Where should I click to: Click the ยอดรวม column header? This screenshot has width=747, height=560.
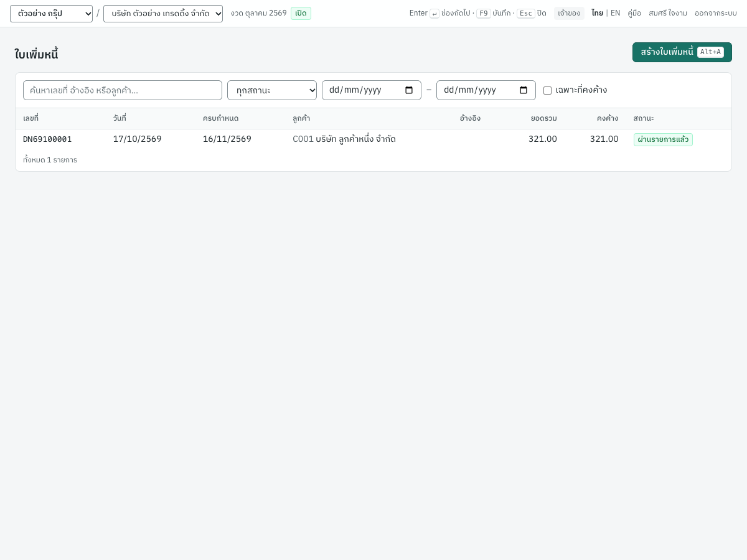coord(544,118)
